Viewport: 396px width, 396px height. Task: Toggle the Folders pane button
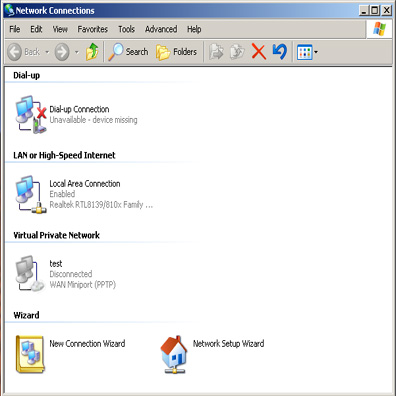(176, 52)
